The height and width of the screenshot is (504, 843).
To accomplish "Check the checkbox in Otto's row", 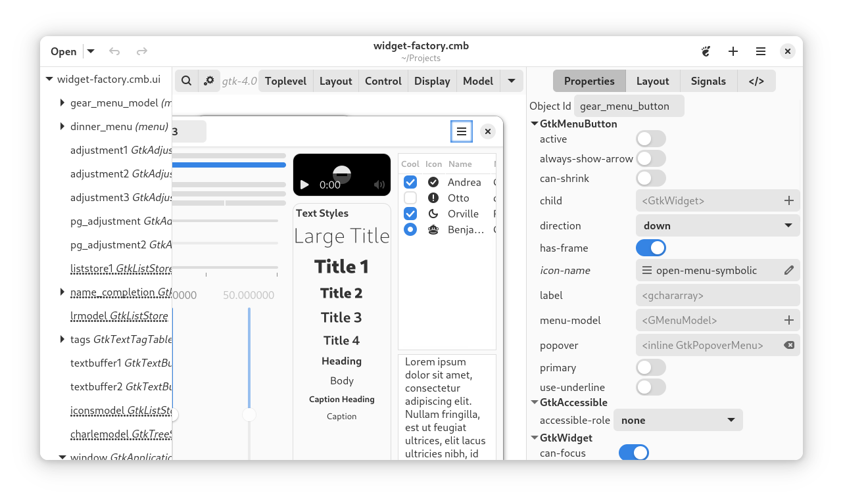I will (x=410, y=198).
